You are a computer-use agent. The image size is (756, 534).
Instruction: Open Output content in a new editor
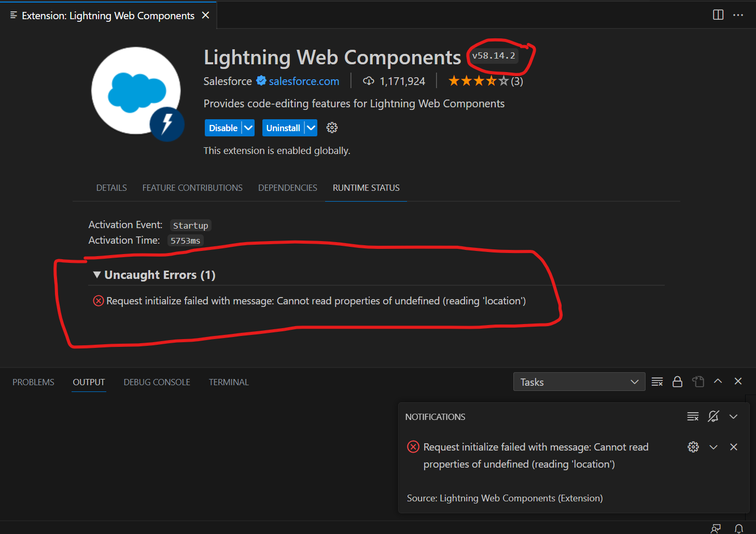pyautogui.click(x=698, y=382)
